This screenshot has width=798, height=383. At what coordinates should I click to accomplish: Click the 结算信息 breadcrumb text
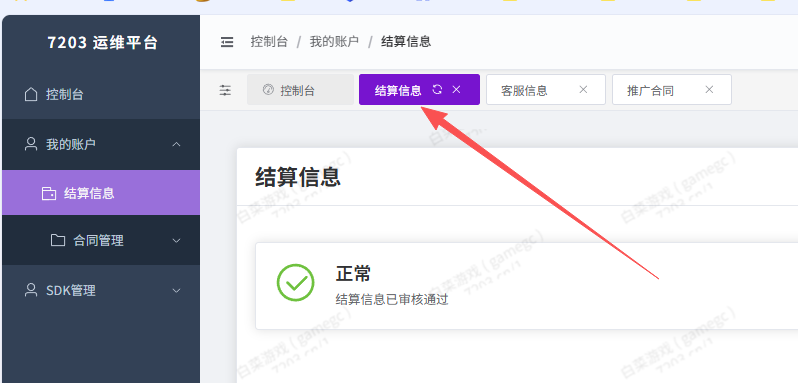point(406,42)
